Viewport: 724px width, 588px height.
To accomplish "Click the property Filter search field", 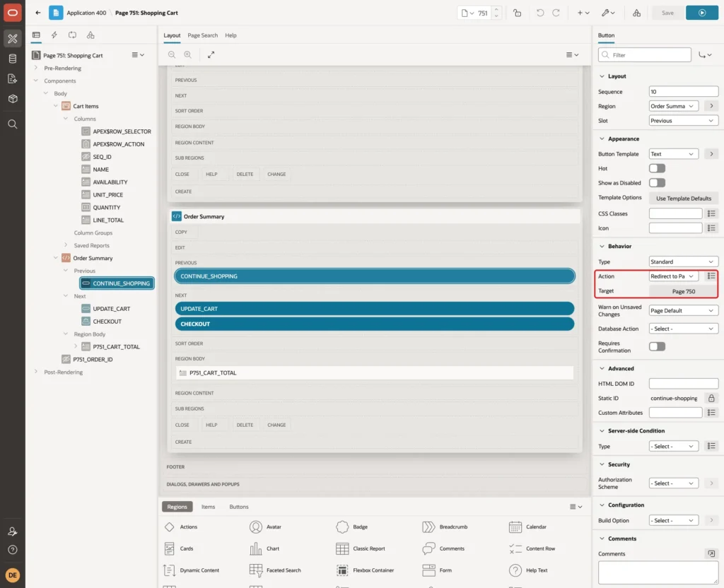I will (645, 55).
